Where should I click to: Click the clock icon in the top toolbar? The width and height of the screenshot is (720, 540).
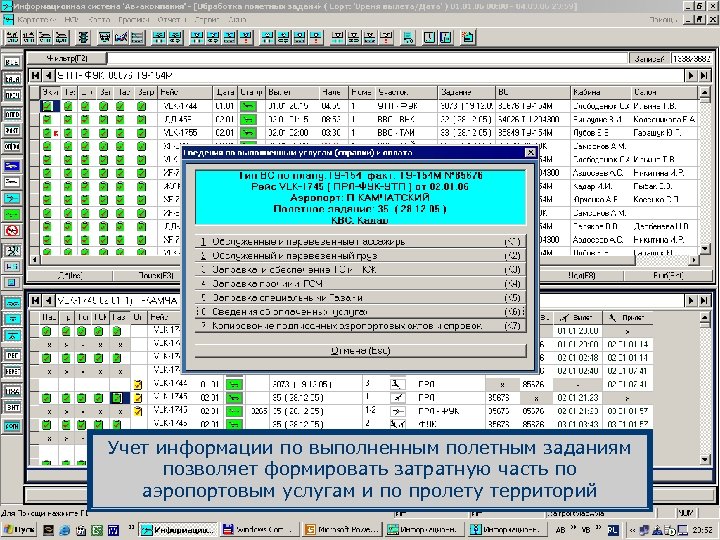[x=429, y=37]
